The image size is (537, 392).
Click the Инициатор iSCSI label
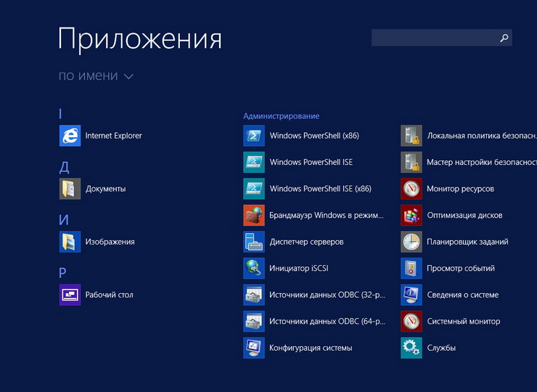[299, 268]
